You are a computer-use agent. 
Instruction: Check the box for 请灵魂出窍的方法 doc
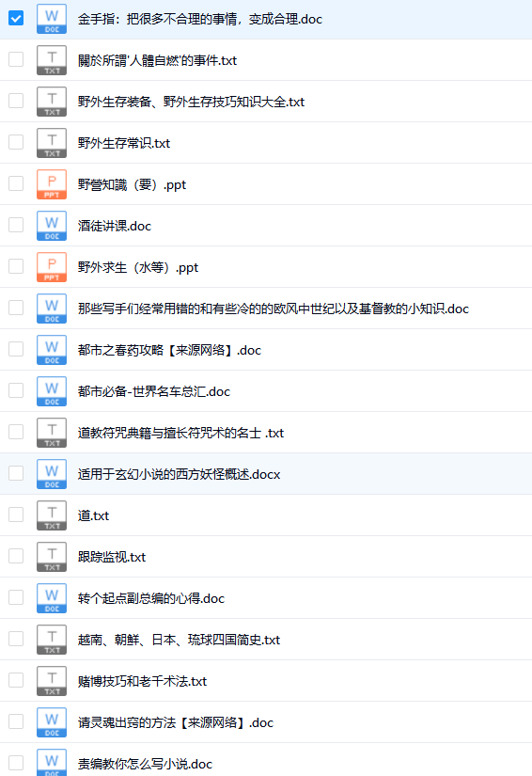tap(16, 722)
